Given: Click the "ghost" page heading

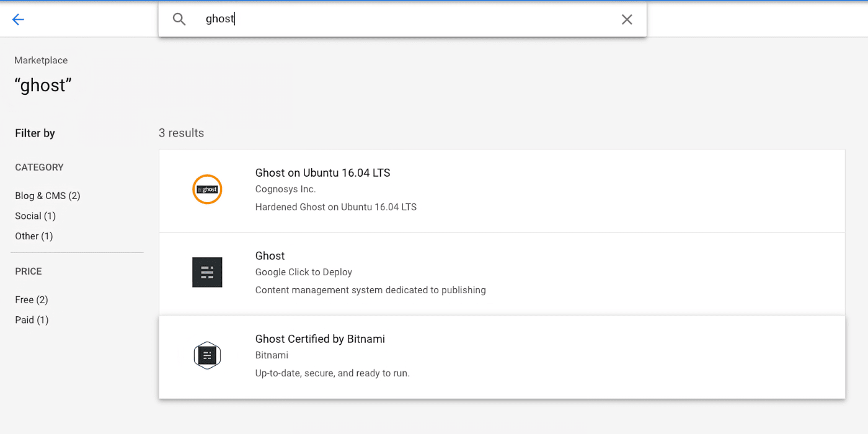Looking at the screenshot, I should coord(43,86).
